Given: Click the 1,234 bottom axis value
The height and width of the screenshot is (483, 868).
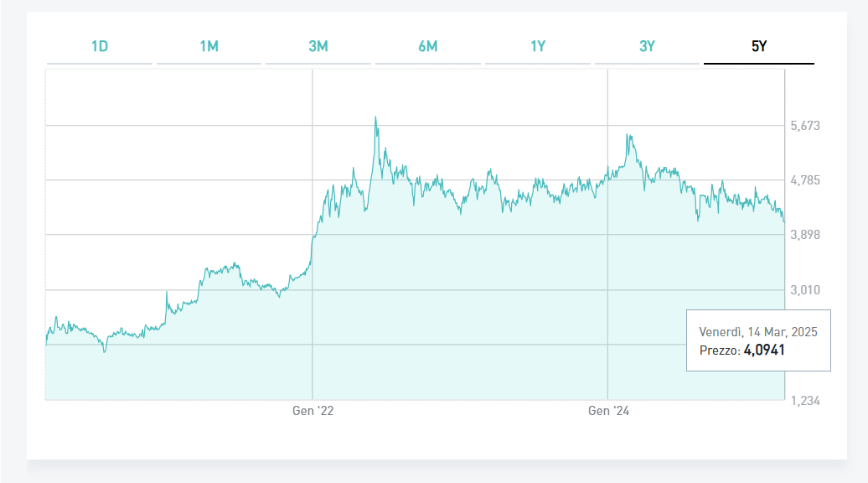Looking at the screenshot, I should [804, 401].
